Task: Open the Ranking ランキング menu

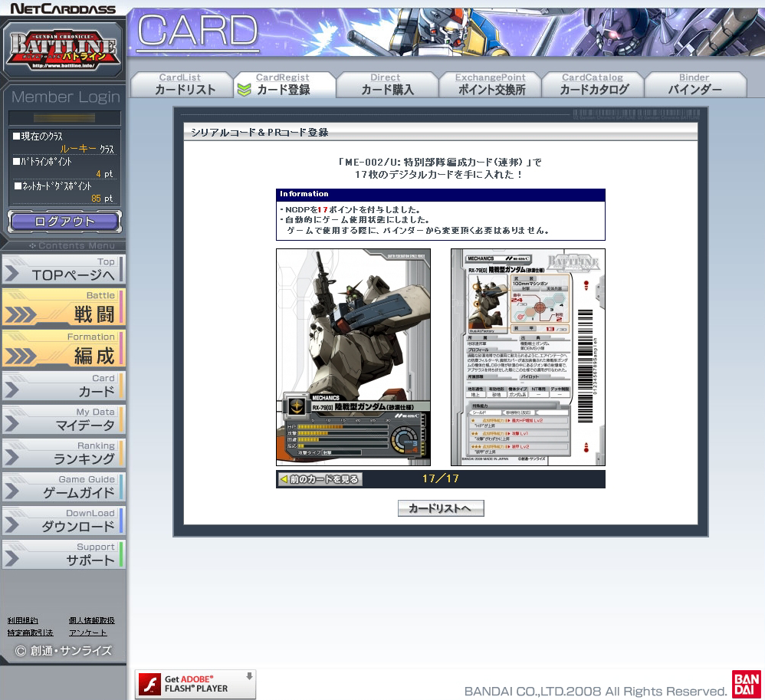Action: pos(64,453)
